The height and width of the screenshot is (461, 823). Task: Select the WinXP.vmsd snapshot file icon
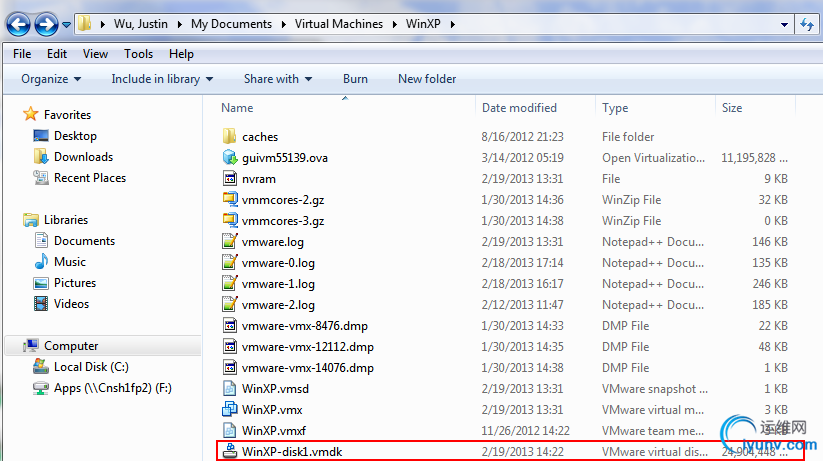[x=229, y=389]
